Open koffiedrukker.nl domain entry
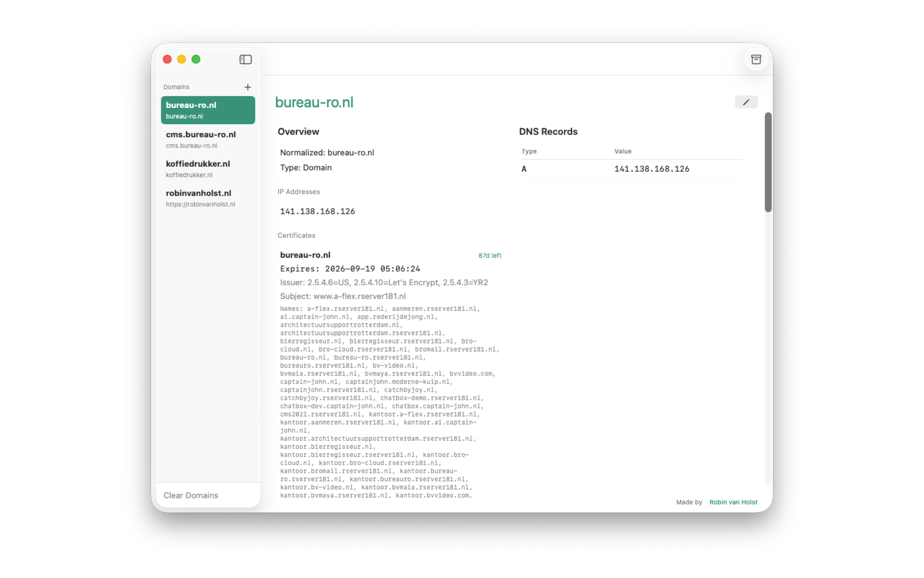This screenshot has width=924, height=578. (x=208, y=169)
